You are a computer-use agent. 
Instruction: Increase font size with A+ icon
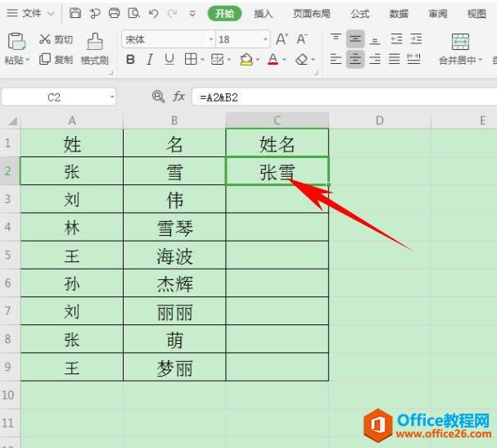click(x=282, y=39)
